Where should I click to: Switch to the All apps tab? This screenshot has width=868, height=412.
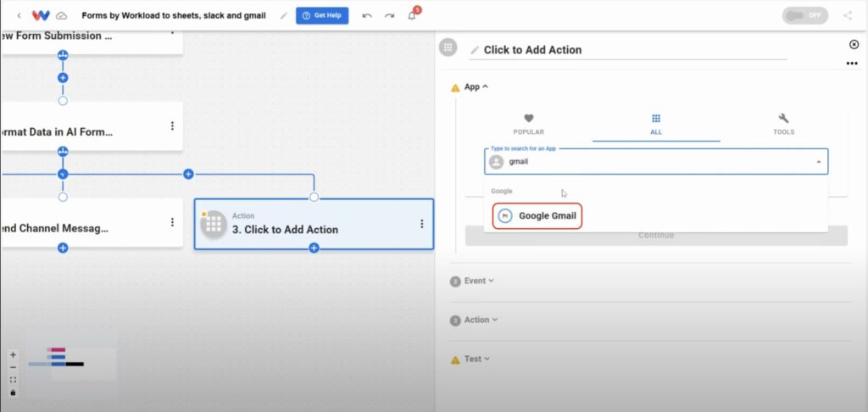pos(656,125)
